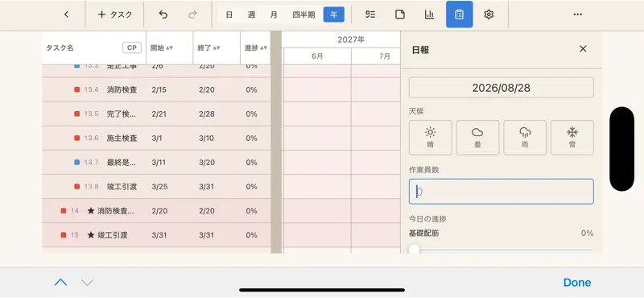Image resolution: width=644 pixels, height=298 pixels.
Task: Switch timeline to 日 view
Action: [x=229, y=14]
